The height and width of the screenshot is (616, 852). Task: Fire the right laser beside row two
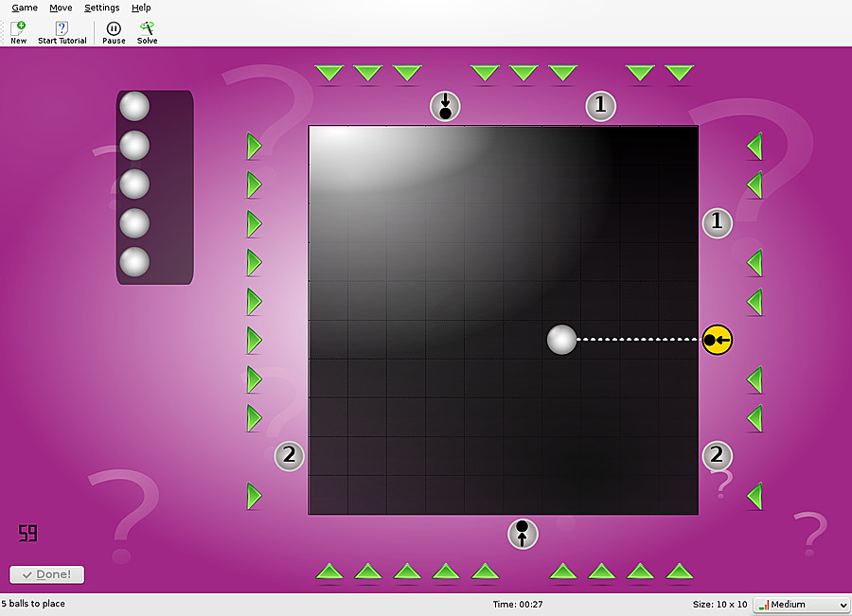coord(754,185)
